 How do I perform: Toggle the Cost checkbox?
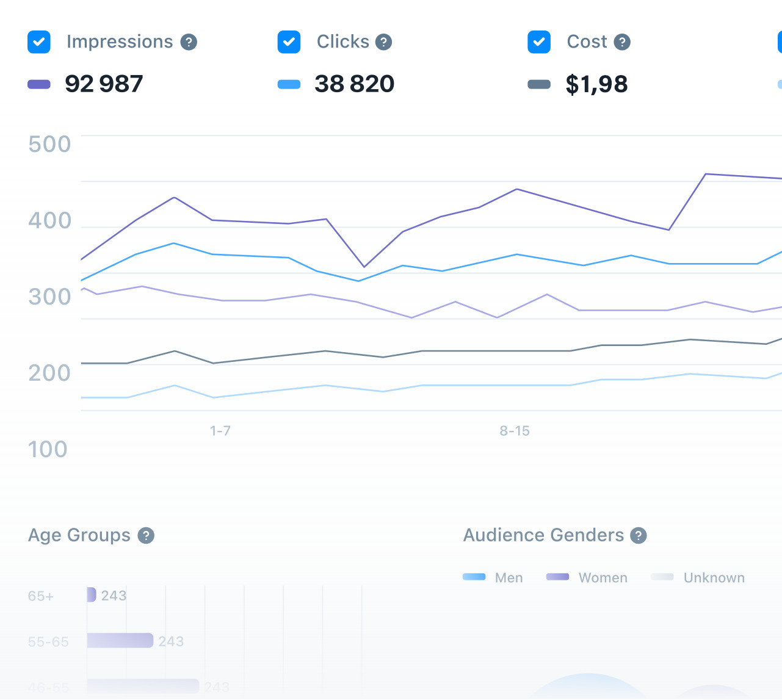tap(538, 41)
